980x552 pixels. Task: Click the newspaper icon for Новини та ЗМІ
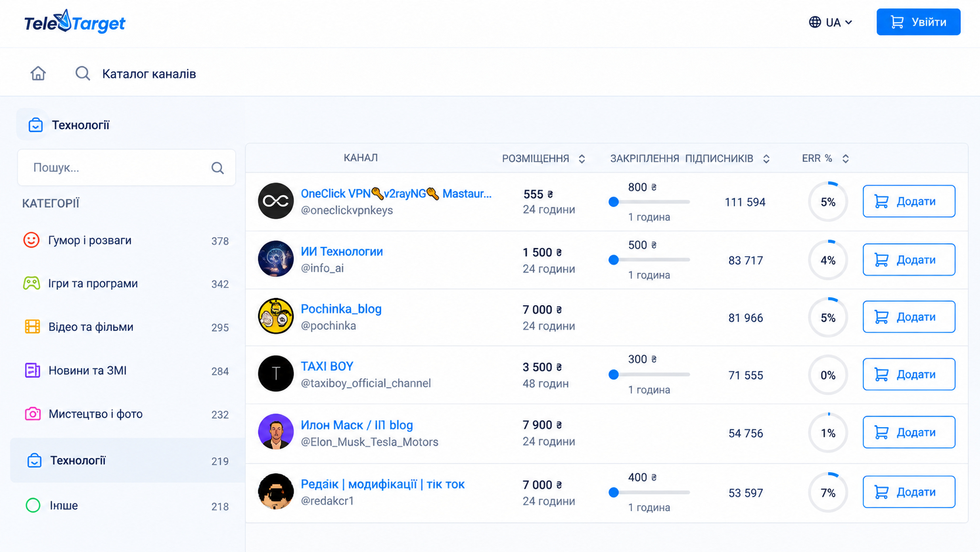(32, 370)
